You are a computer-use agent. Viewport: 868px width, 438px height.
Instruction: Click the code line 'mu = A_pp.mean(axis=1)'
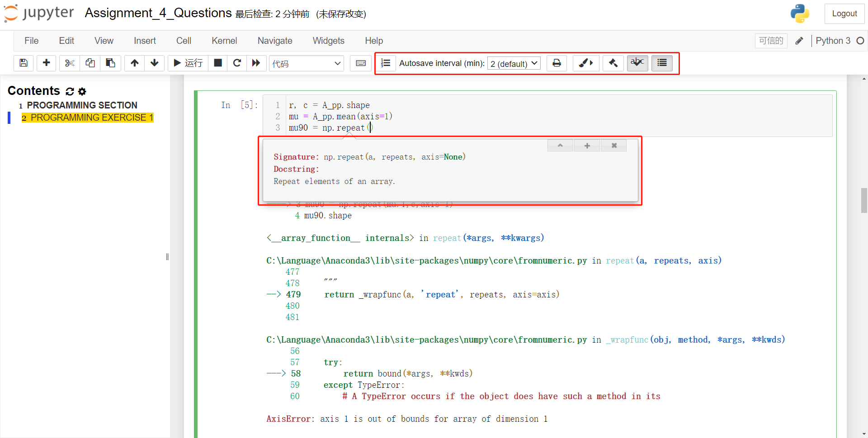(340, 117)
